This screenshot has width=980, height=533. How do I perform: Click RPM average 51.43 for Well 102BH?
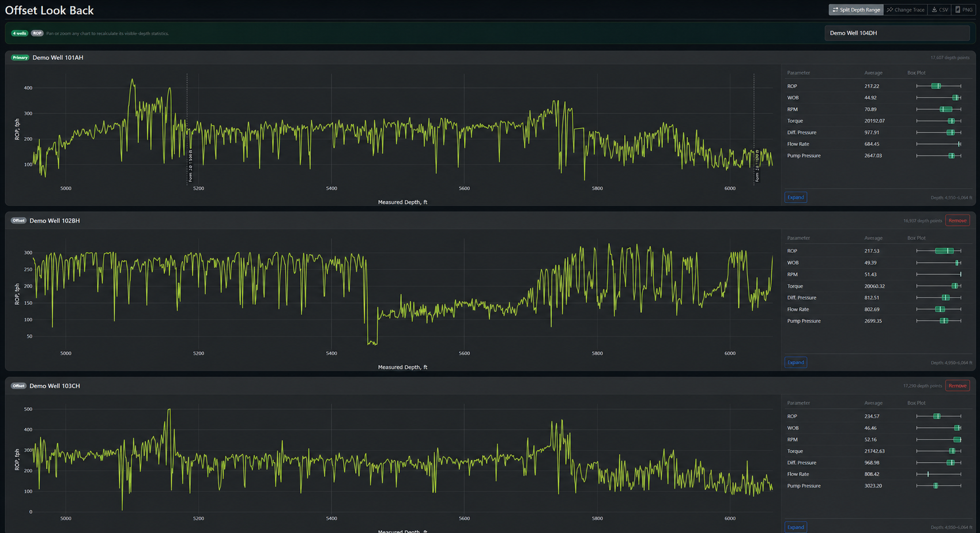click(x=870, y=274)
